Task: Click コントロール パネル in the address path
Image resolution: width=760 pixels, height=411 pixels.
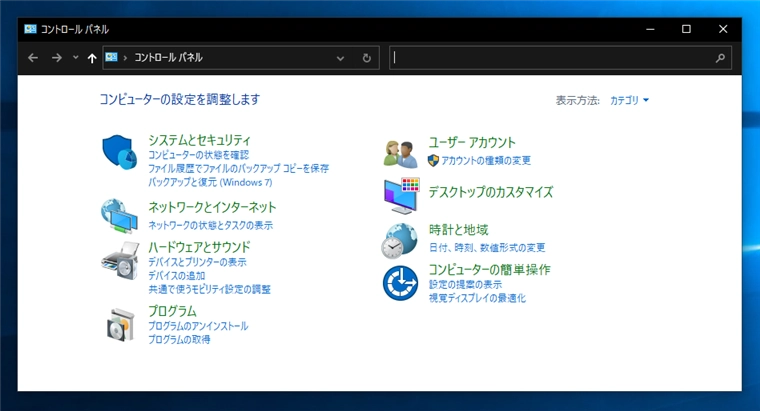Action: 168,57
